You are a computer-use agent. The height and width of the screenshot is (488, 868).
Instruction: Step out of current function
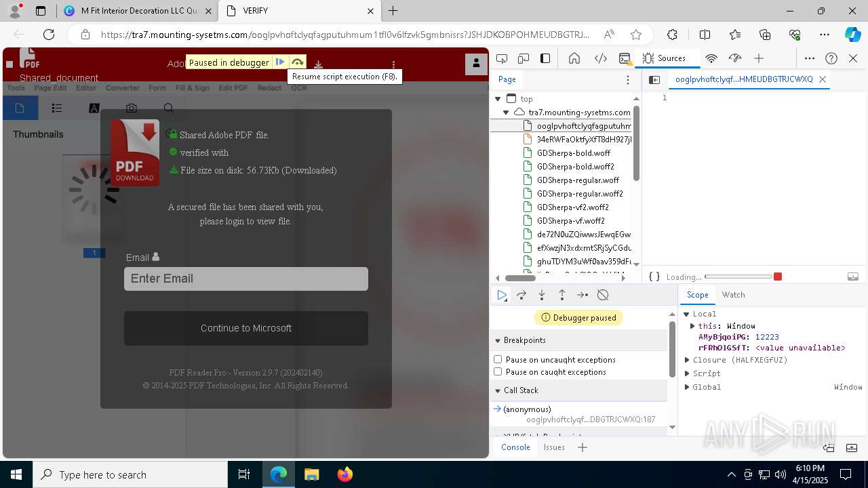562,295
